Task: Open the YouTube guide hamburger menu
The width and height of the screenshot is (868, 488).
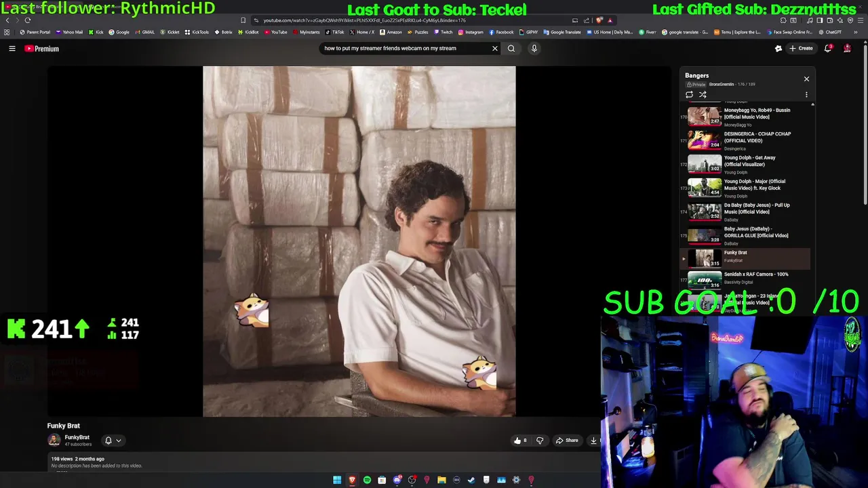Action: tap(12, 48)
